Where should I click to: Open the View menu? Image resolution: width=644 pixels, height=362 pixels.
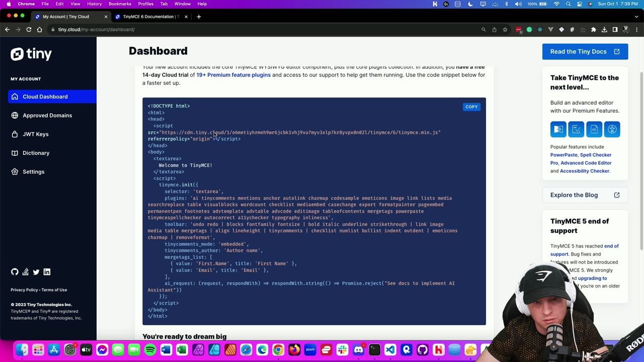[x=75, y=4]
